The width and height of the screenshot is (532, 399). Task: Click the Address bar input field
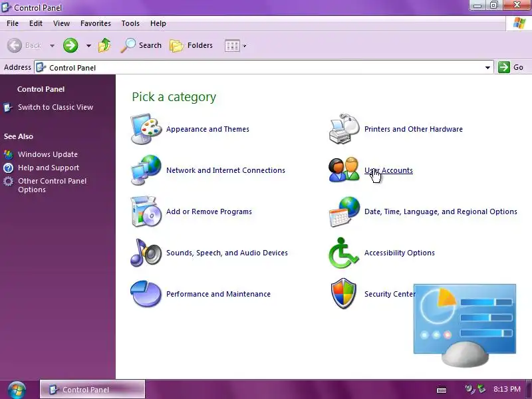click(264, 67)
